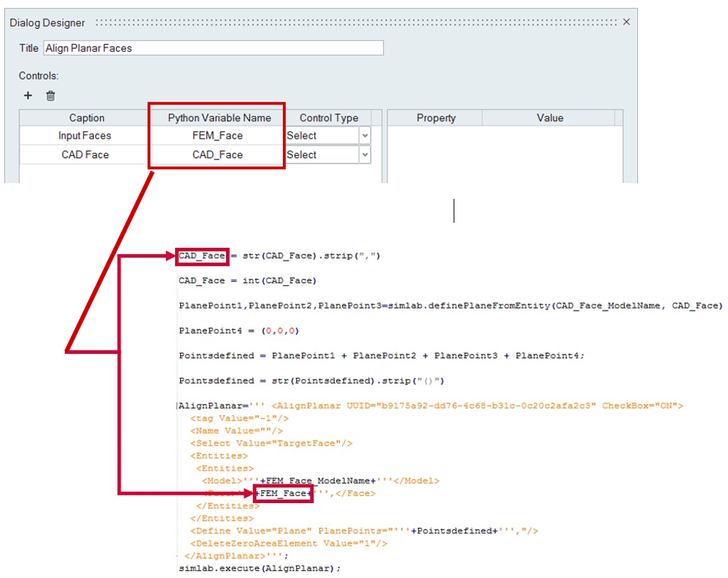This screenshot has height=578, width=728.
Task: Click the Python Variable Name column header
Action: [219, 118]
